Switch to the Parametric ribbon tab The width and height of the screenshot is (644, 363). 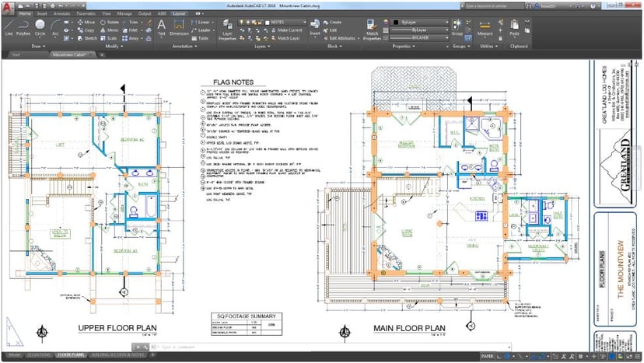pyautogui.click(x=86, y=13)
